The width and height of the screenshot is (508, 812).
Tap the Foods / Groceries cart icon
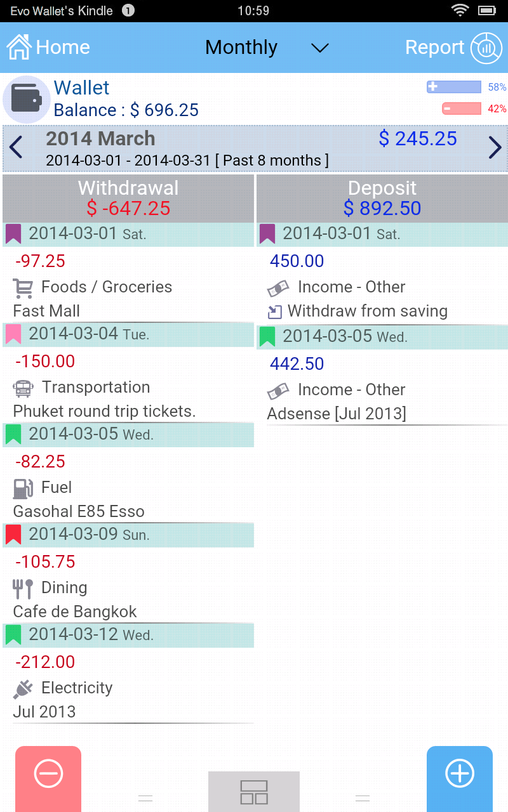coord(22,287)
